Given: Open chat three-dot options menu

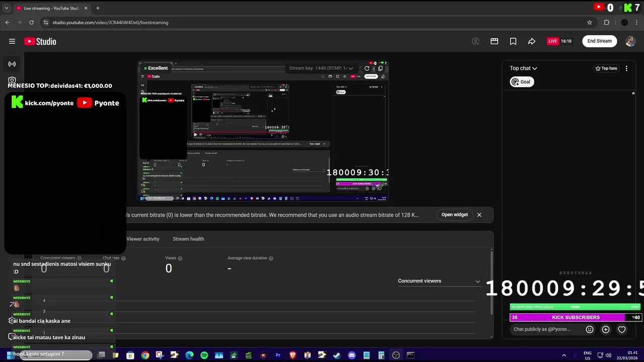Looking at the screenshot, I should tap(626, 68).
